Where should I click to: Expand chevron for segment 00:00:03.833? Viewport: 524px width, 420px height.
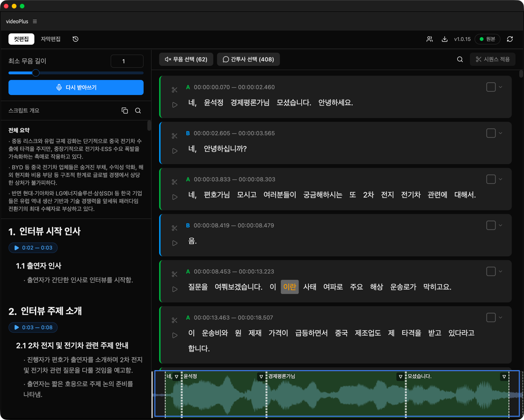[x=500, y=179]
